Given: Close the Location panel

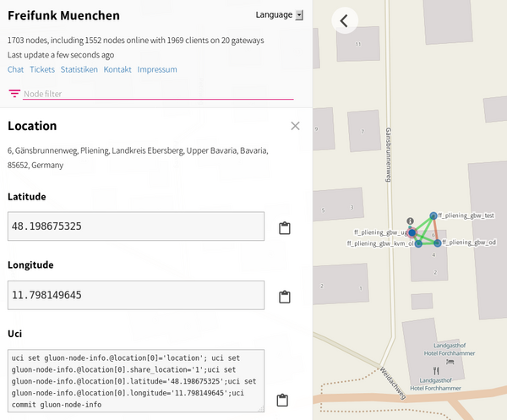Looking at the screenshot, I should (295, 126).
